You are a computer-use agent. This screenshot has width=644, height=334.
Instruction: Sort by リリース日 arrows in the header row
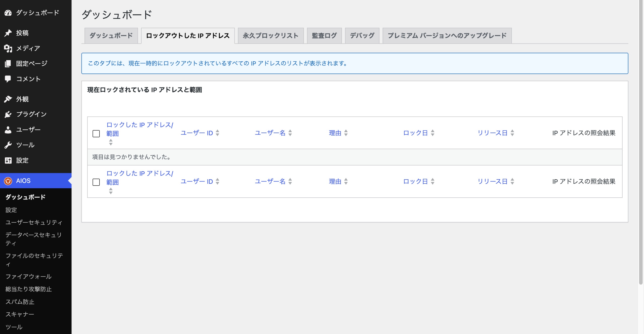pos(512,133)
